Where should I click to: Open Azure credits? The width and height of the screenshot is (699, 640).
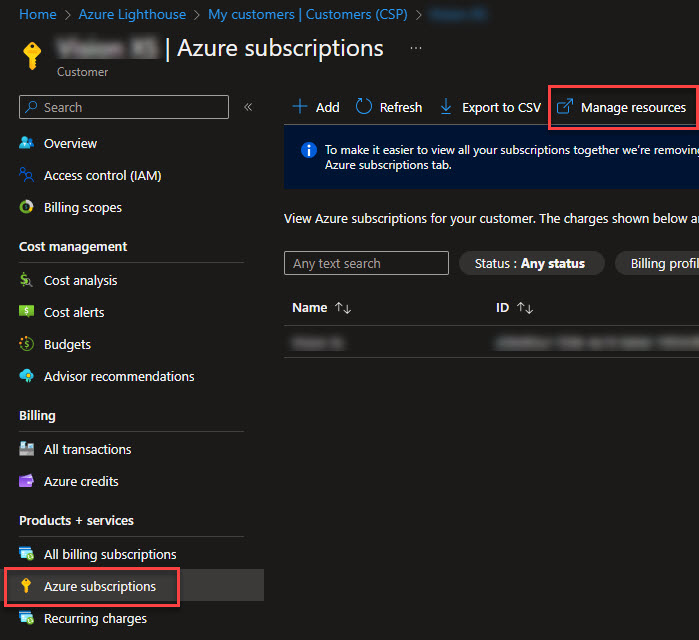[81, 481]
